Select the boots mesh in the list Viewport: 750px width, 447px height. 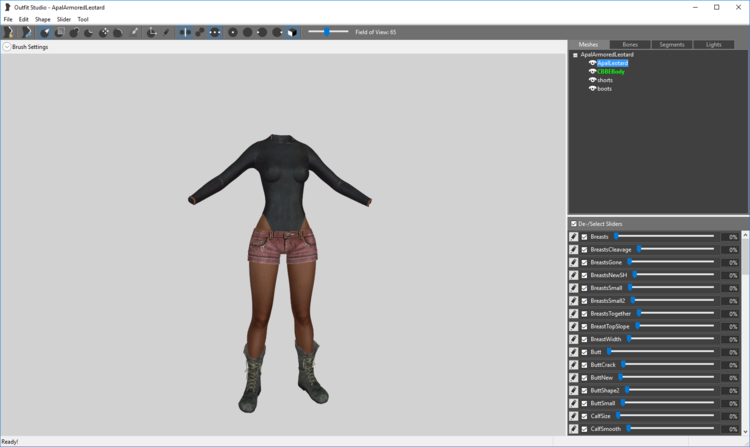click(x=605, y=89)
